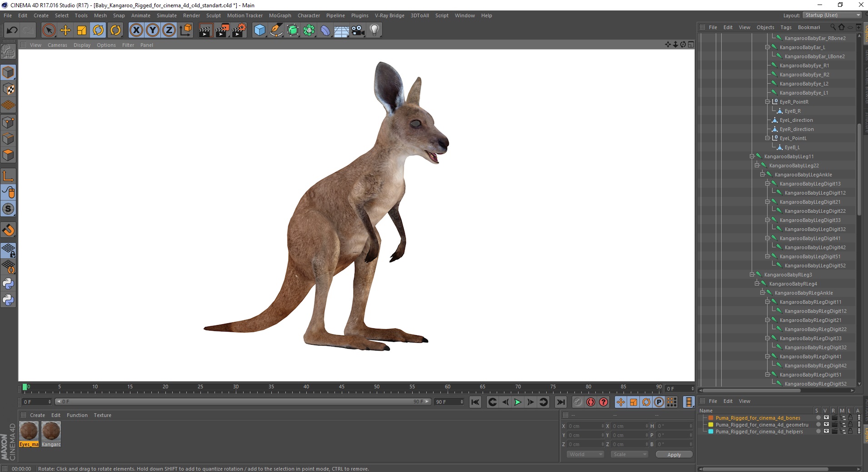Toggle parameter keyframe recording P button

pos(659,402)
